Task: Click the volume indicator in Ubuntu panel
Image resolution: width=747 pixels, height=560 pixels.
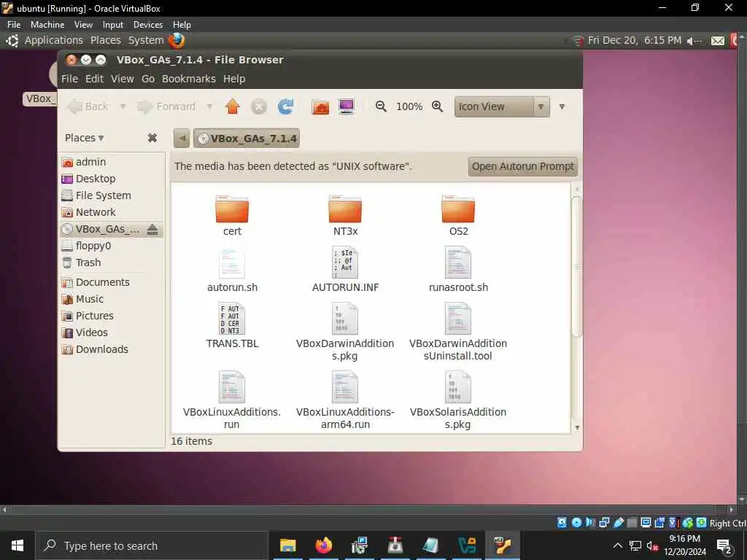Action: 694,41
